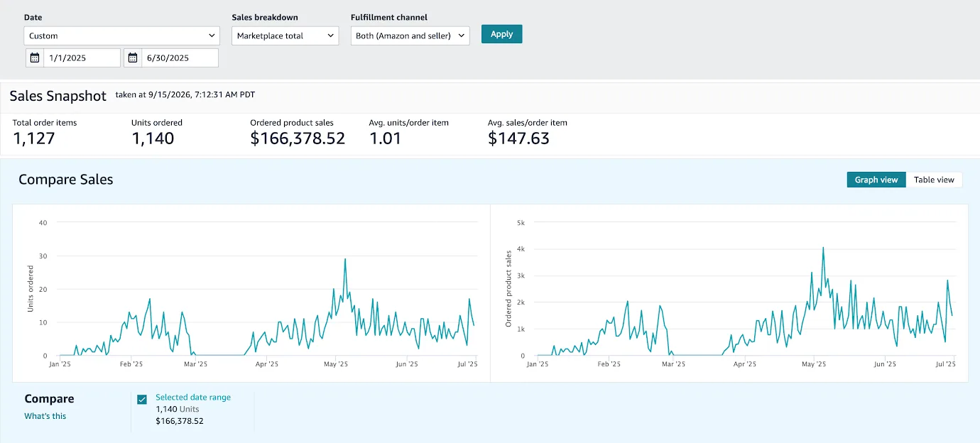
Task: Open the end date calendar icon
Action: point(132,58)
